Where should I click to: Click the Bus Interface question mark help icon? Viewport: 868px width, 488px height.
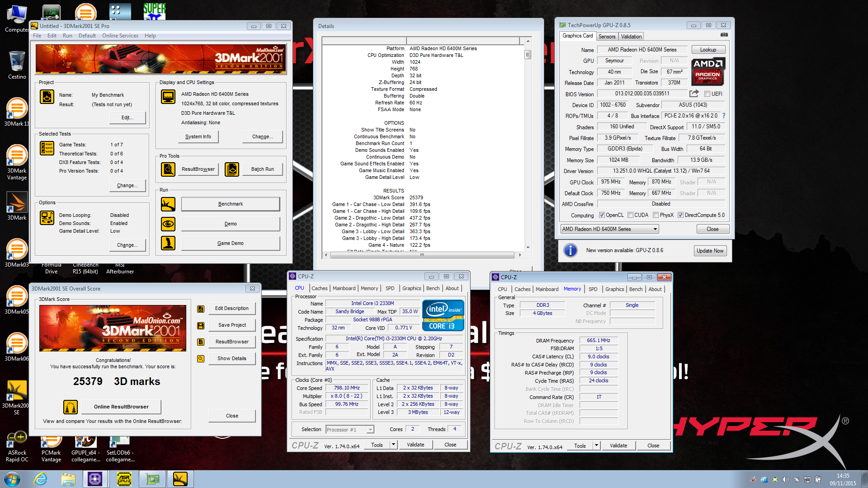coord(724,116)
